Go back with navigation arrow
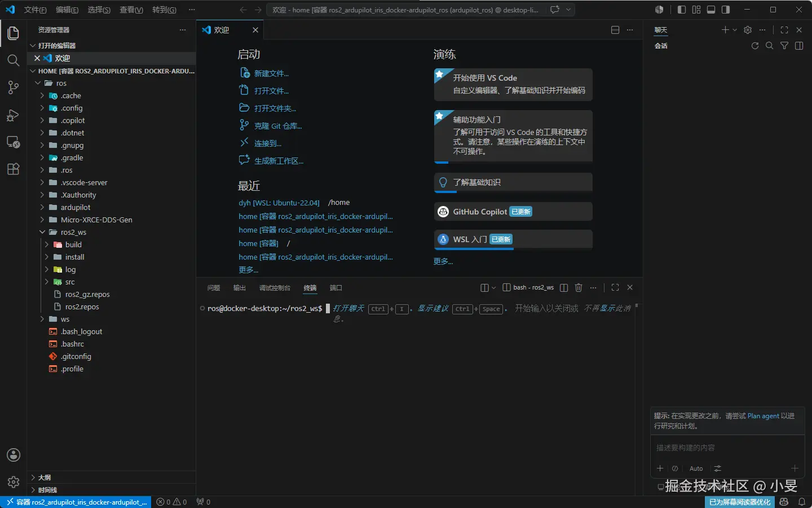The width and height of the screenshot is (812, 508). point(243,10)
